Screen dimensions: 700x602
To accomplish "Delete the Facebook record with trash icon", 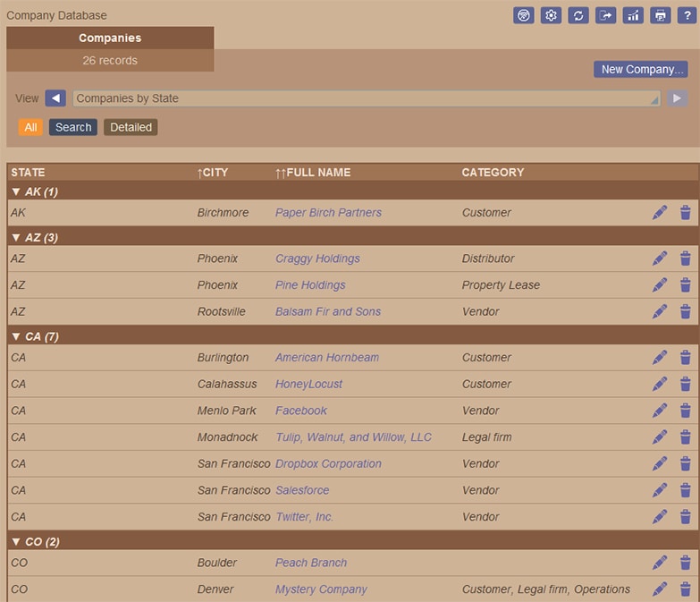I will 686,411.
